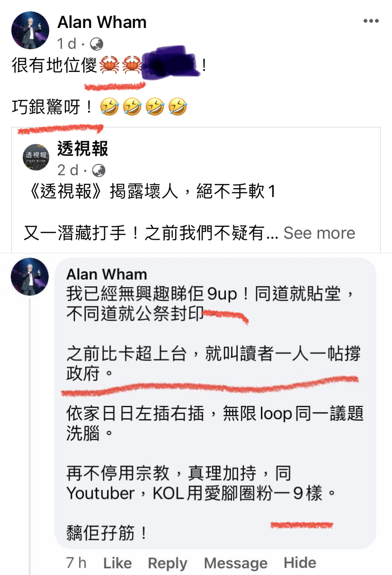Viewport: 392px width, 575px height.
Task: Open 透視報 page avatar in shared post
Action: [36, 157]
